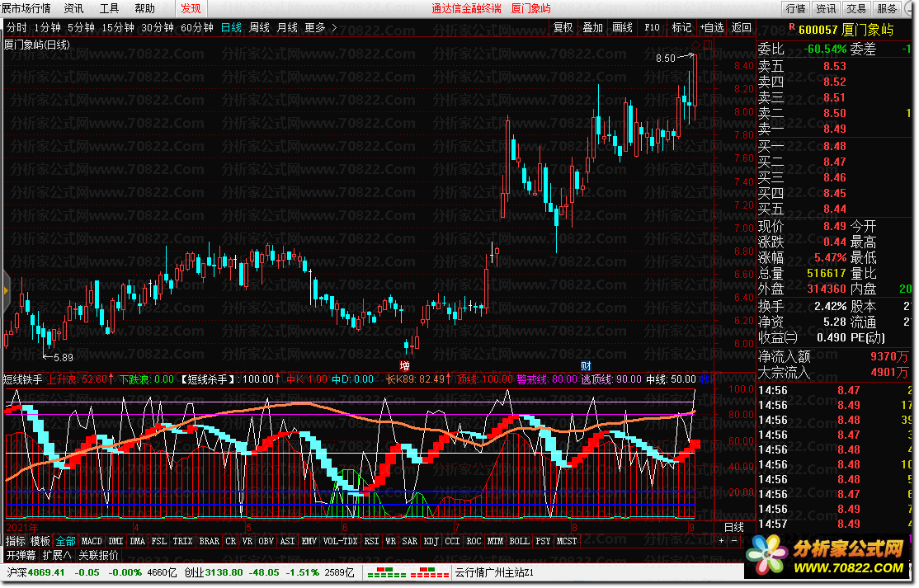Add stock via +自选
Image resolution: width=919 pixels, height=588 pixels.
pos(712,27)
